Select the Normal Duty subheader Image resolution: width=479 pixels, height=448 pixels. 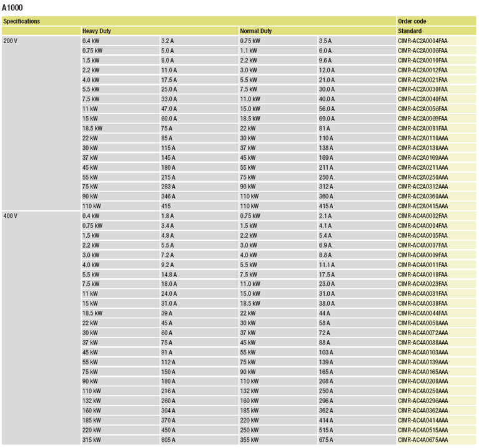click(x=256, y=31)
